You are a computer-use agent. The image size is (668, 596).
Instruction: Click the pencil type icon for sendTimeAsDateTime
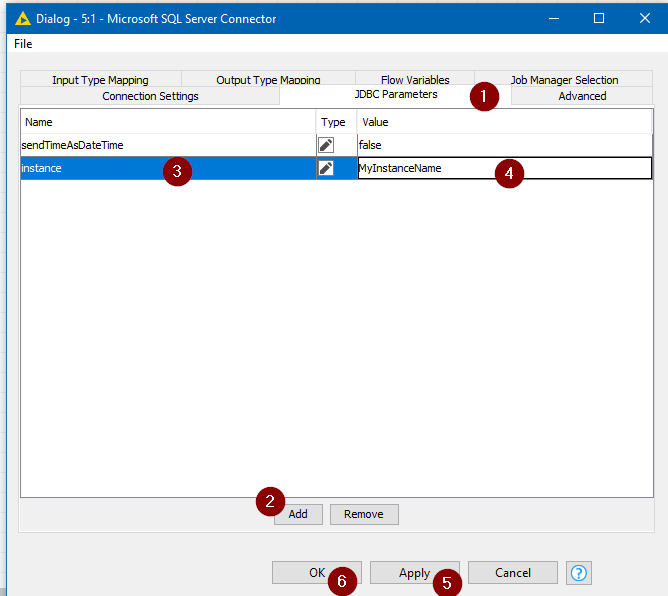(x=326, y=145)
